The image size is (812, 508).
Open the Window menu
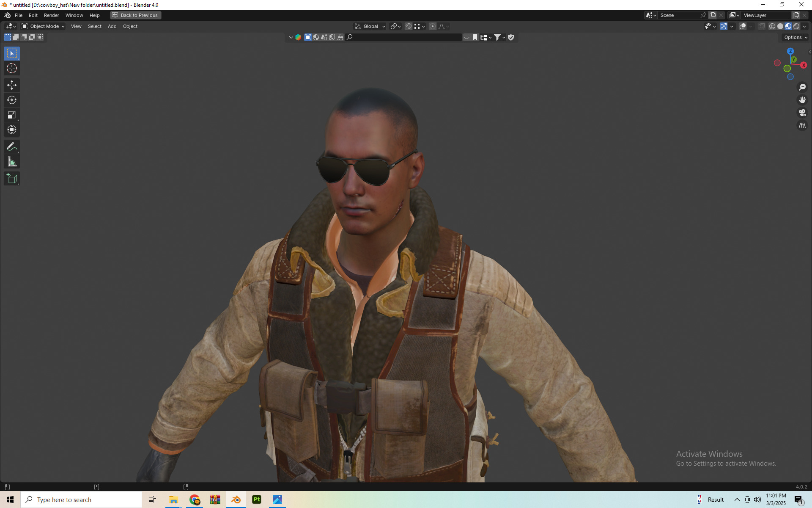74,15
